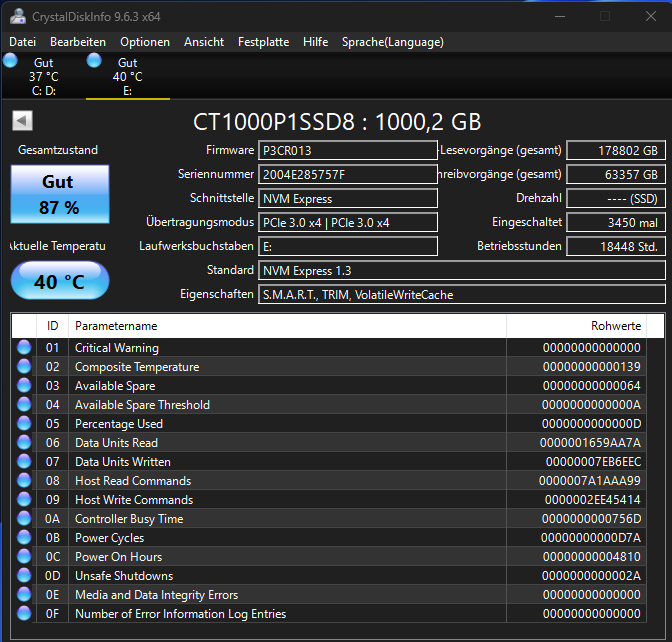Open the Hilfe menu
The height and width of the screenshot is (642, 672).
click(x=315, y=42)
